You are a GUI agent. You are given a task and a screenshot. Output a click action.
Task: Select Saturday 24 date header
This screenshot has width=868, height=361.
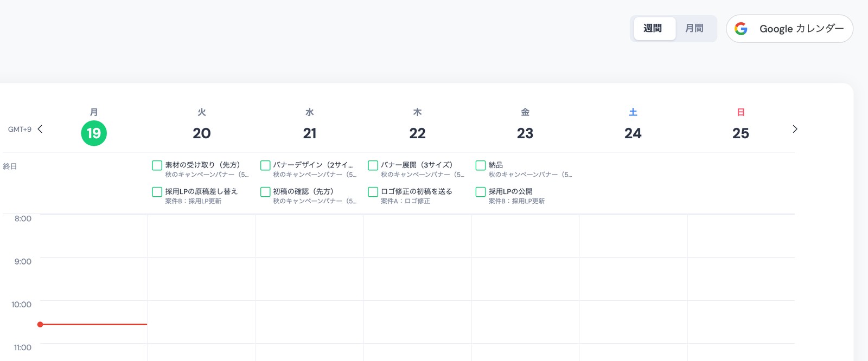click(633, 133)
